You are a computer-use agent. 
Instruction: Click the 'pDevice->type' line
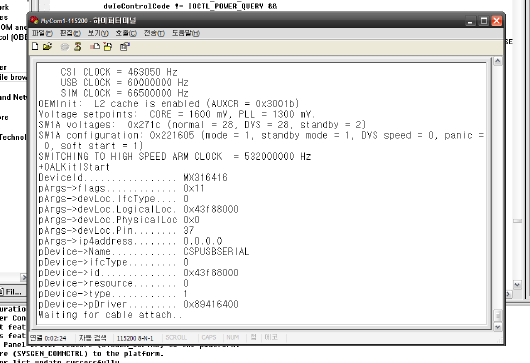113,294
